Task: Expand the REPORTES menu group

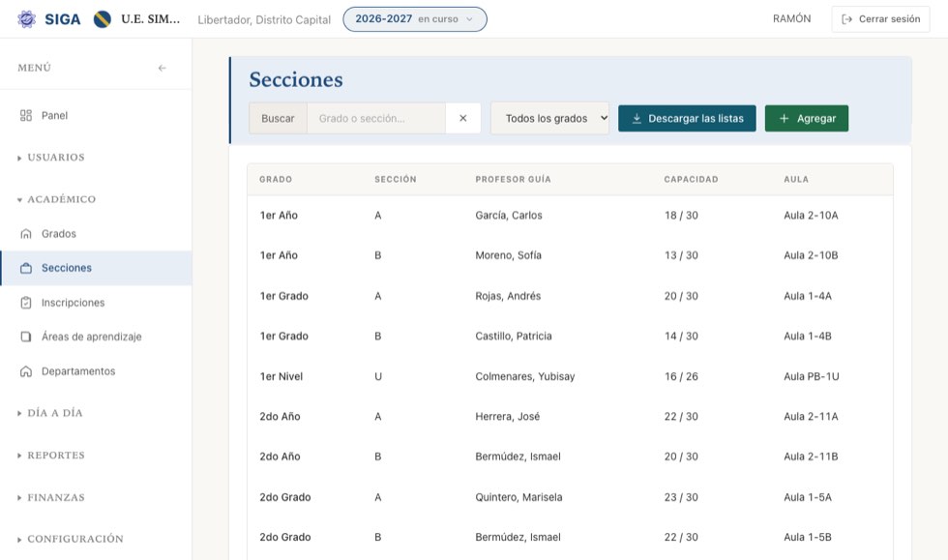Action: click(51, 456)
